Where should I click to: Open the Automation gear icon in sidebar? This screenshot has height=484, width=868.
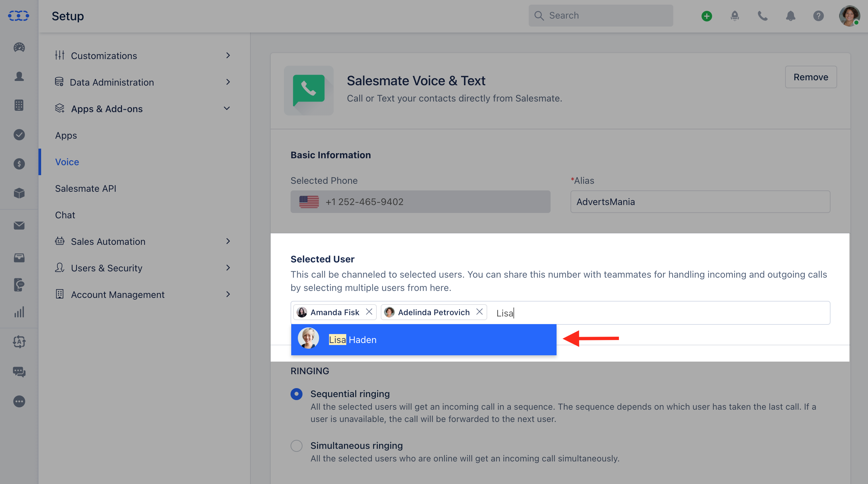tap(19, 342)
